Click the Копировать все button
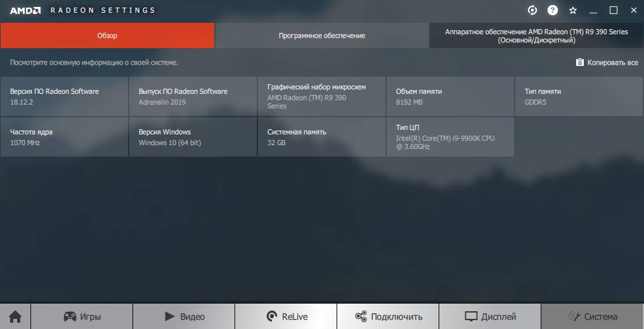Image resolution: width=644 pixels, height=329 pixels. pyautogui.click(x=607, y=62)
